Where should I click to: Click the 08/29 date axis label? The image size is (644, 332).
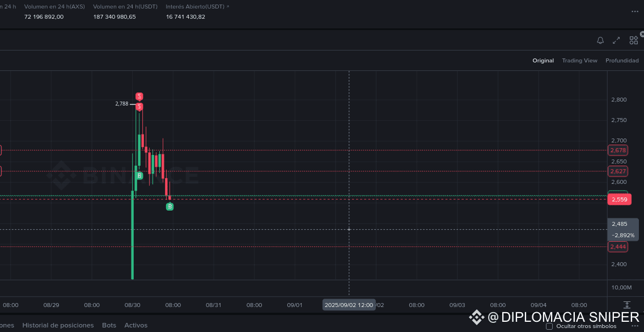(x=52, y=305)
